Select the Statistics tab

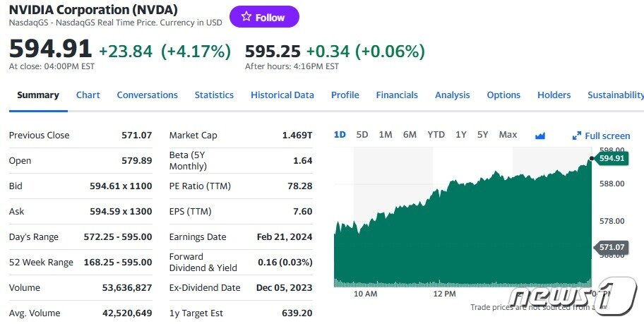(x=214, y=95)
